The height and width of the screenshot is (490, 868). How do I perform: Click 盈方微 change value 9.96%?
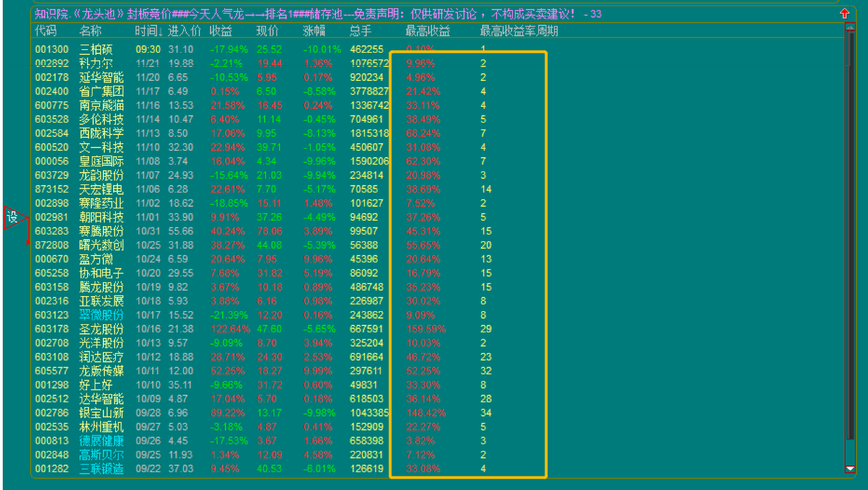(317, 259)
